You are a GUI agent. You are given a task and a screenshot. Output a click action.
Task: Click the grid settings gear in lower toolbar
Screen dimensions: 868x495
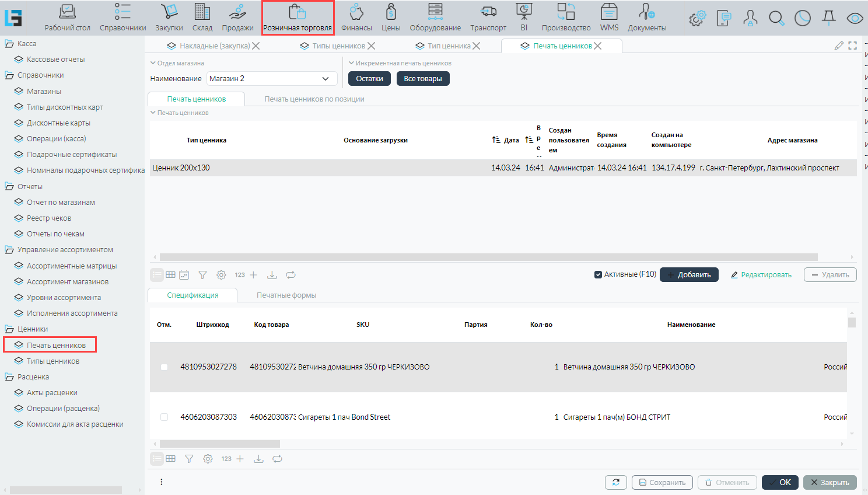[x=208, y=459]
